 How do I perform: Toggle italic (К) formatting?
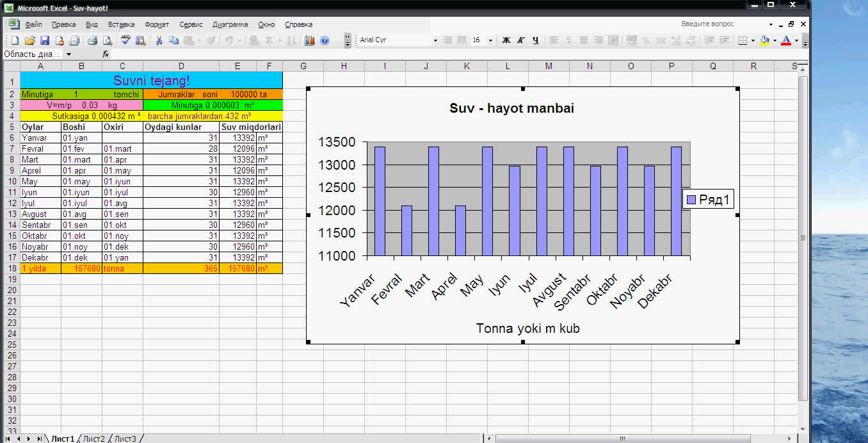coord(520,40)
